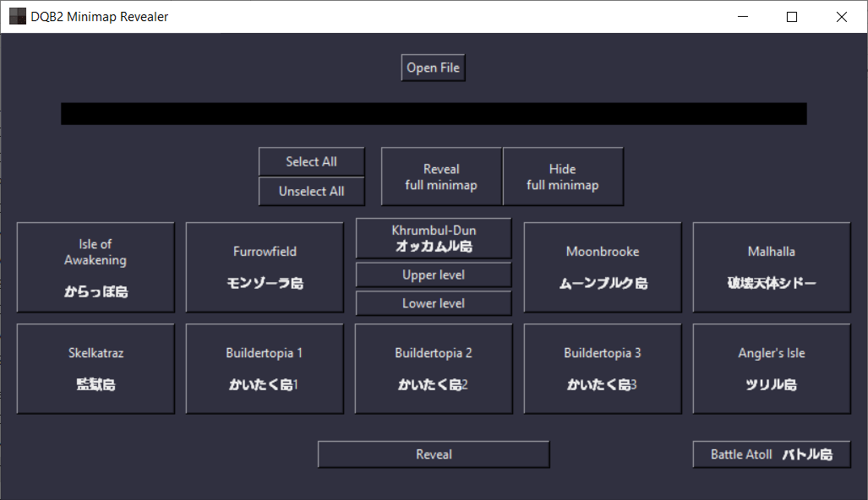The width and height of the screenshot is (868, 500).
Task: Close the DQB2 Minimap Revealer window
Action: point(842,17)
